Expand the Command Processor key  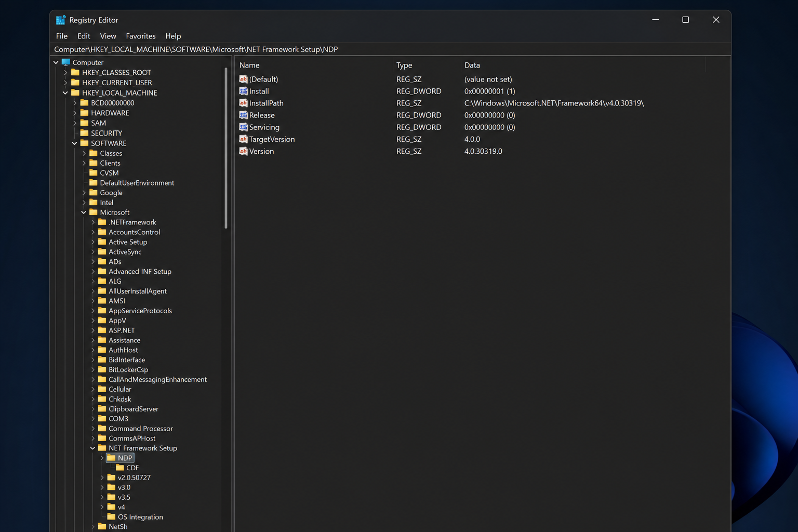coord(92,429)
